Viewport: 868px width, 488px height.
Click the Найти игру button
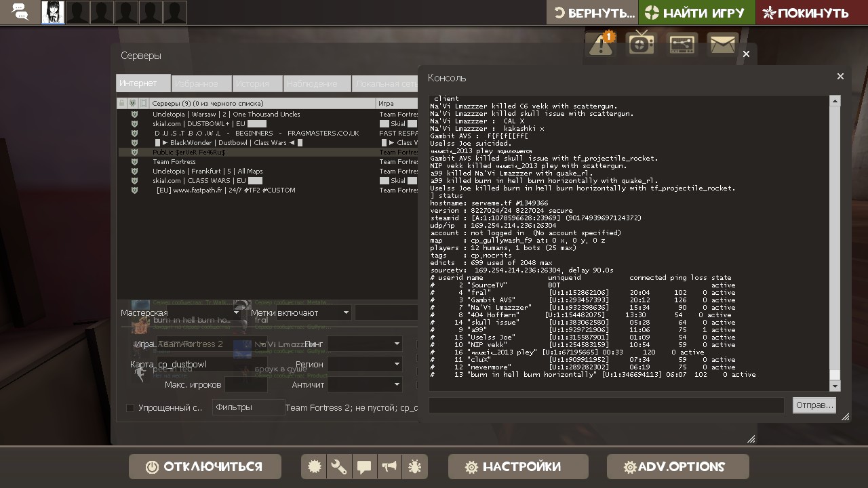point(696,12)
